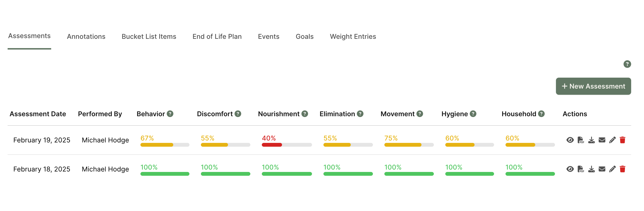
Task: Open help icon next to Behavior column
Action: point(170,114)
